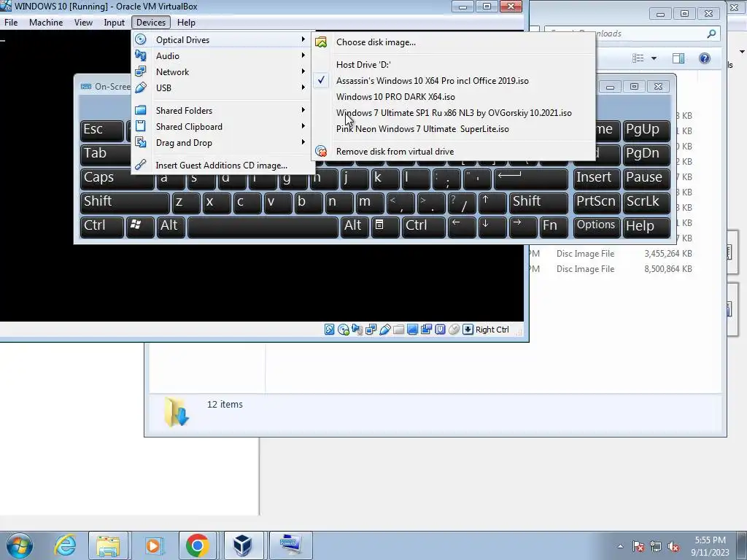The height and width of the screenshot is (560, 747).
Task: Click the Remove disk red-cross icon
Action: pyautogui.click(x=321, y=152)
